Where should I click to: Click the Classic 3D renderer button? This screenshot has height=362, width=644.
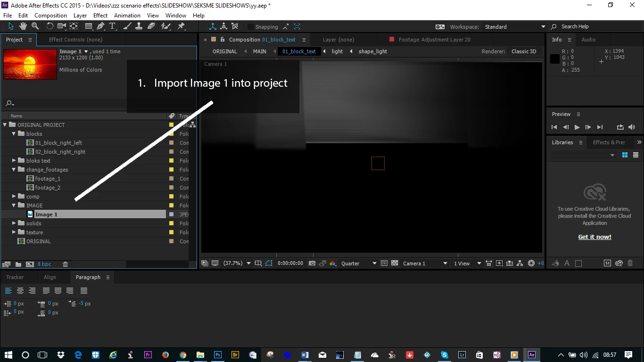[524, 51]
